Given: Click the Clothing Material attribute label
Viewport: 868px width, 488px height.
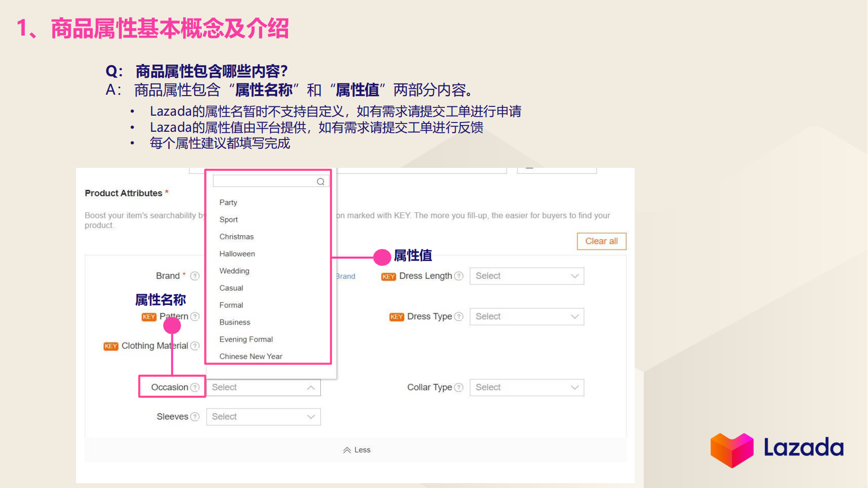Looking at the screenshot, I should click(x=155, y=346).
